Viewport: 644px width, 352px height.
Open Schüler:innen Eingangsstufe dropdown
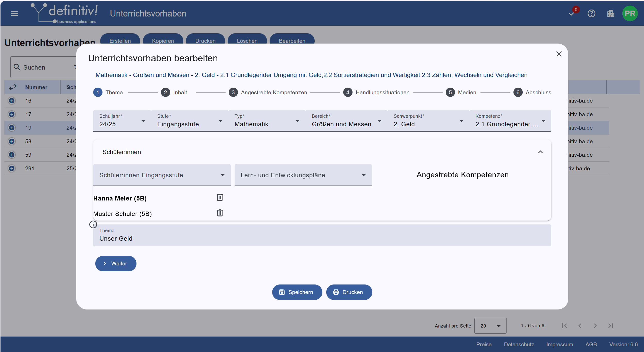click(162, 175)
